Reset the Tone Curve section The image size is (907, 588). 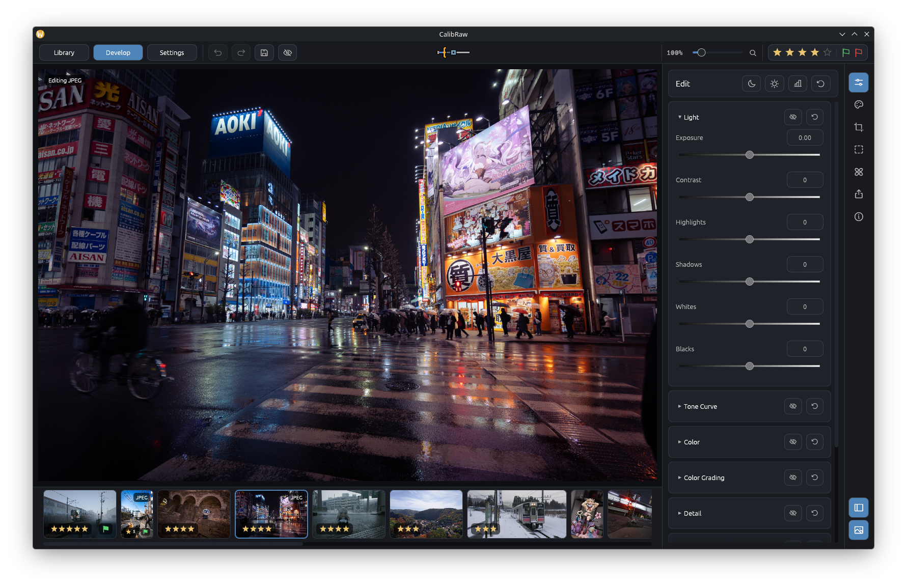[x=815, y=406]
